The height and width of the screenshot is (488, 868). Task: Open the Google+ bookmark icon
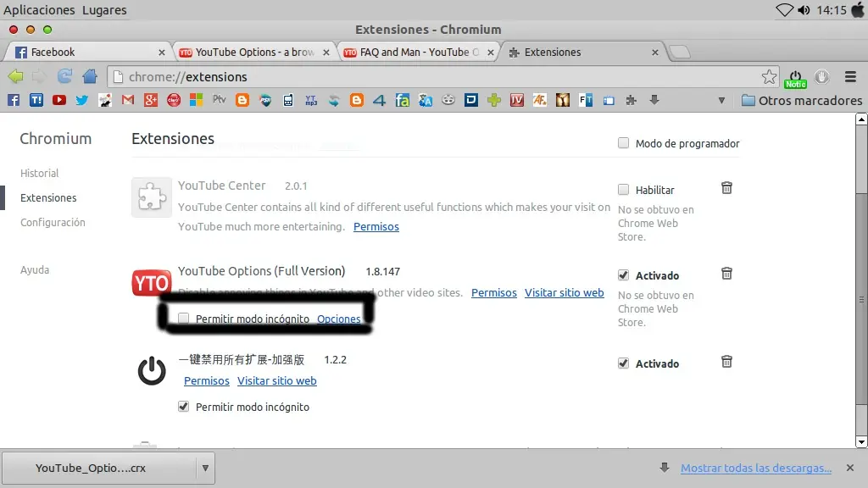(151, 100)
